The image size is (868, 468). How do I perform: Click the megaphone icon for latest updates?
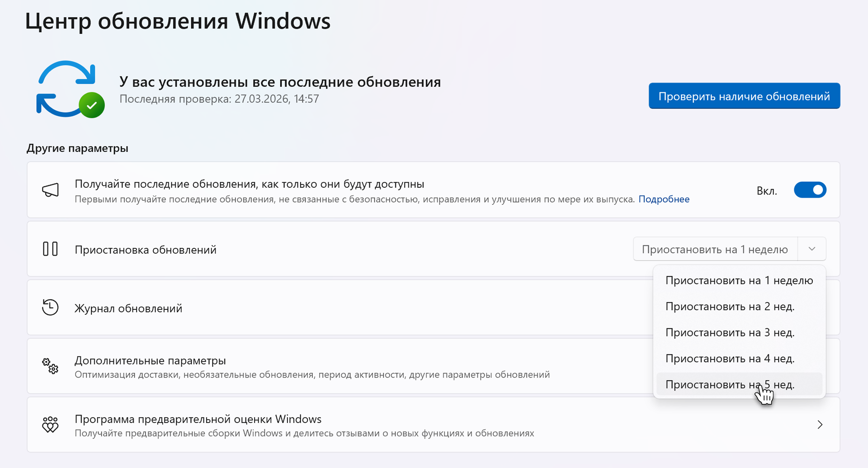(50, 190)
